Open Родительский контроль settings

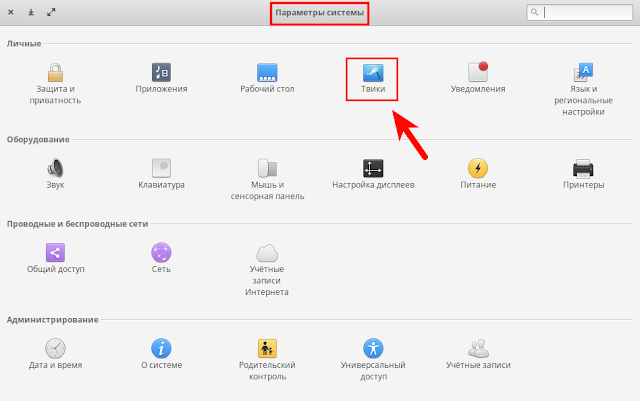click(267, 360)
